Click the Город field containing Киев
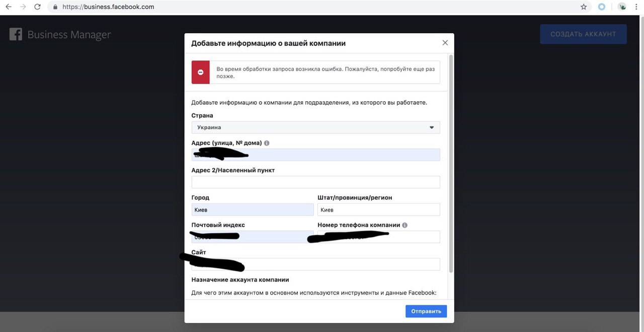The image size is (644, 332). click(253, 210)
